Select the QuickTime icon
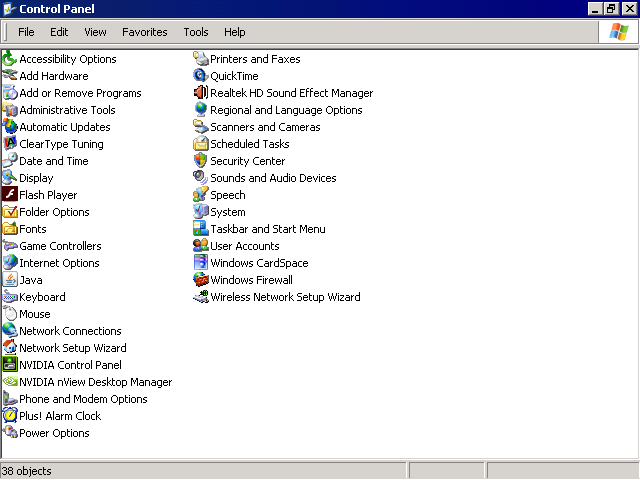Image resolution: width=640 pixels, height=480 pixels. click(x=200, y=76)
